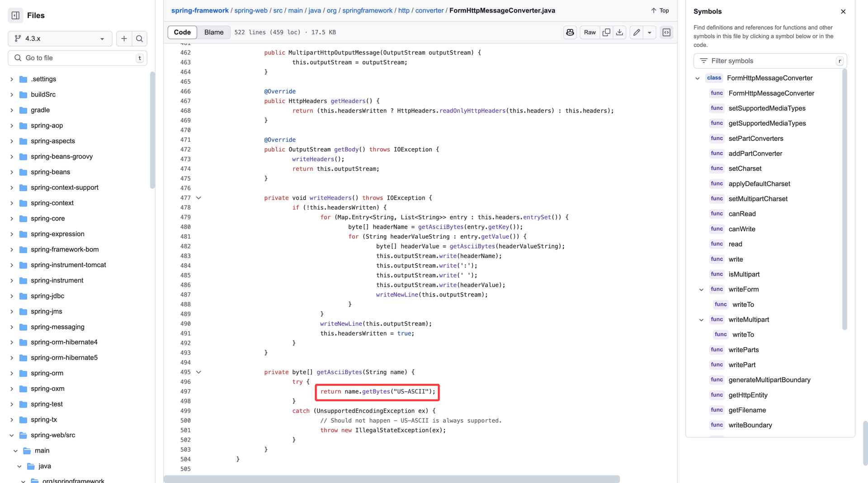Jump to generateMultipartBoundary function symbol
Image resolution: width=868 pixels, height=483 pixels.
click(769, 380)
